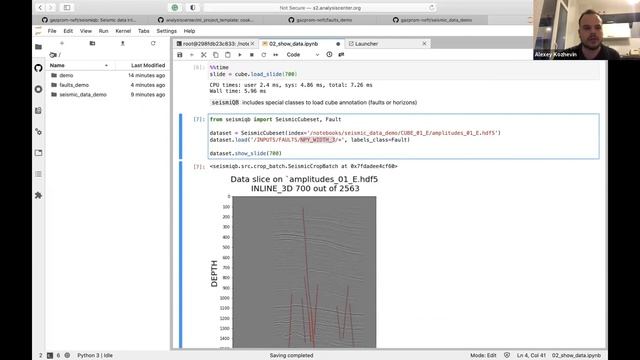This screenshot has height=360, width=640.
Task: Open the File Browser sidebar folder icon
Action: (x=38, y=47)
